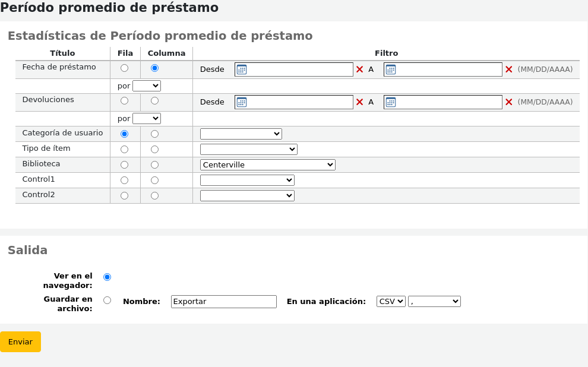This screenshot has width=588, height=367.
Task: Open the CSV format dropdown
Action: [390, 301]
